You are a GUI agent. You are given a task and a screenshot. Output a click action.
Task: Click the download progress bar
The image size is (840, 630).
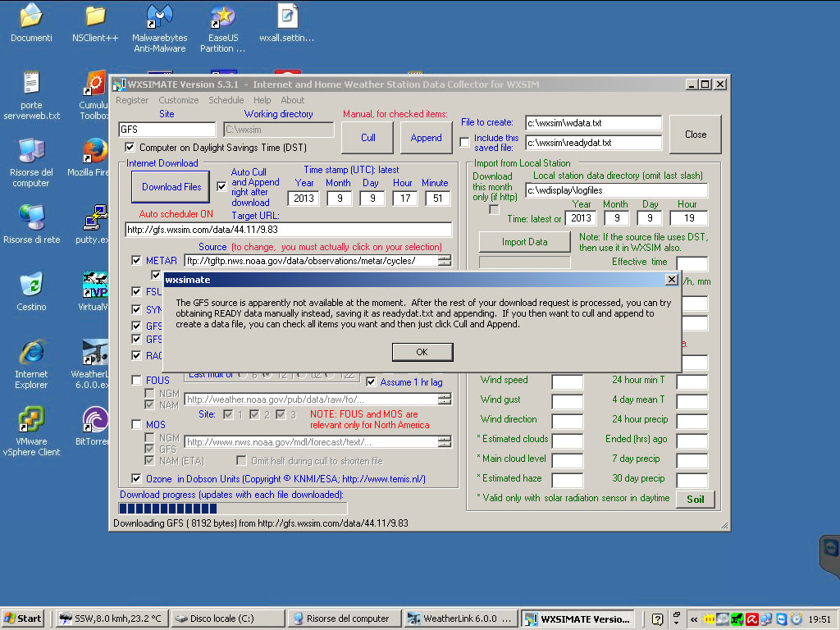233,509
